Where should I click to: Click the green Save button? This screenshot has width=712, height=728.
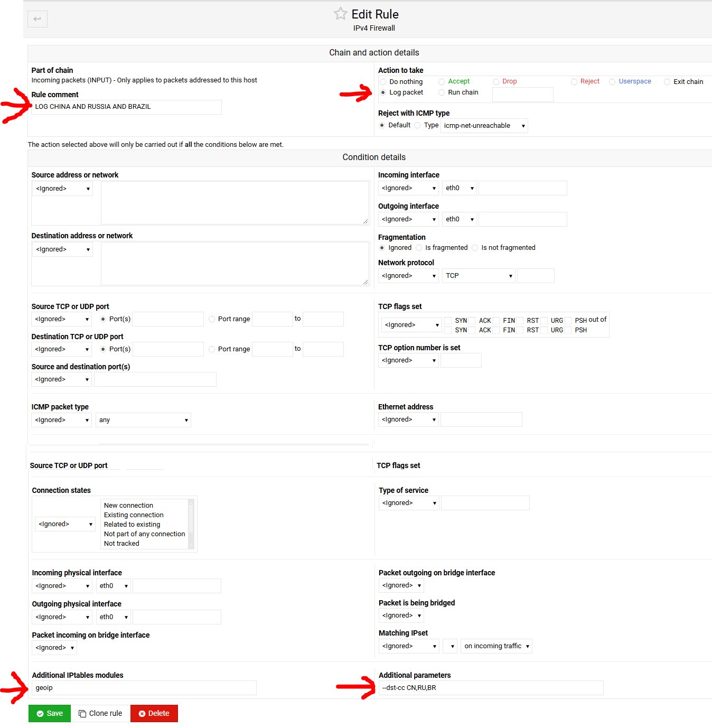pyautogui.click(x=50, y=713)
